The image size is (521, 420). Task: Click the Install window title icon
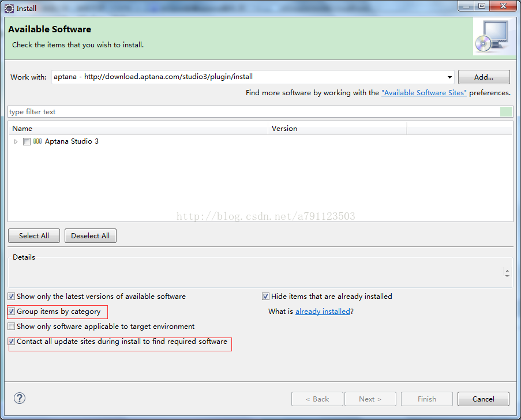pos(9,9)
